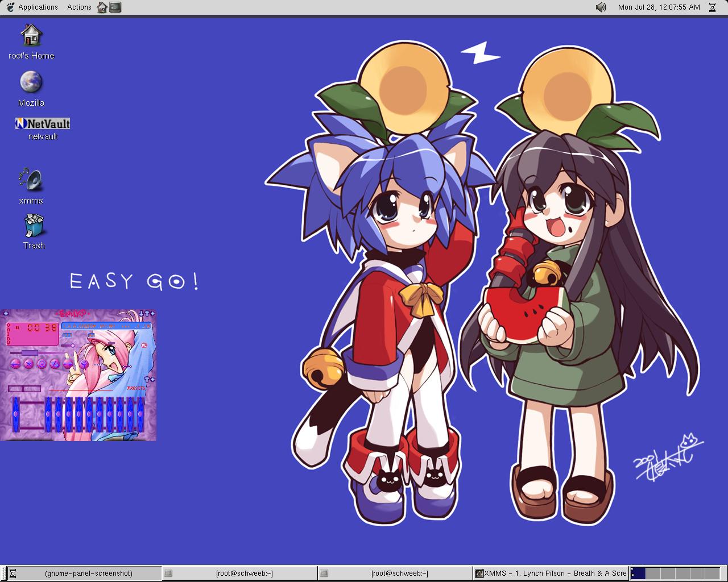Switch to the second workspace in switcher
The width and height of the screenshot is (728, 582).
click(x=652, y=573)
